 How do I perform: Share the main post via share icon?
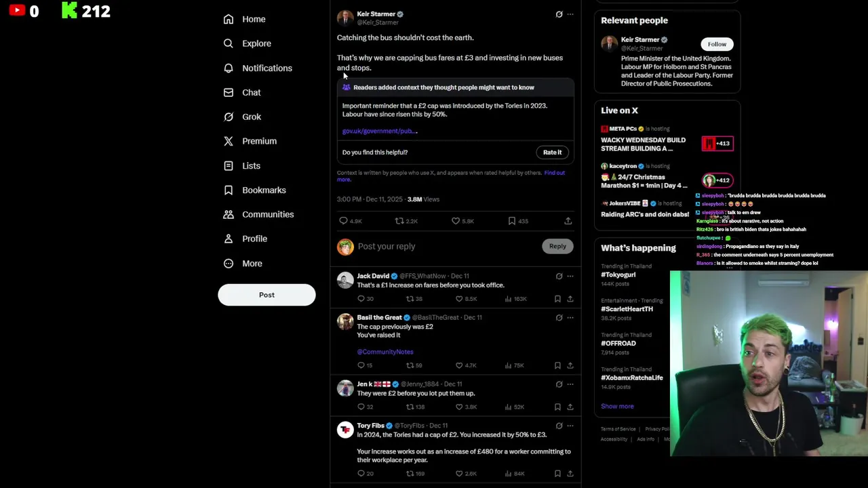568,221
